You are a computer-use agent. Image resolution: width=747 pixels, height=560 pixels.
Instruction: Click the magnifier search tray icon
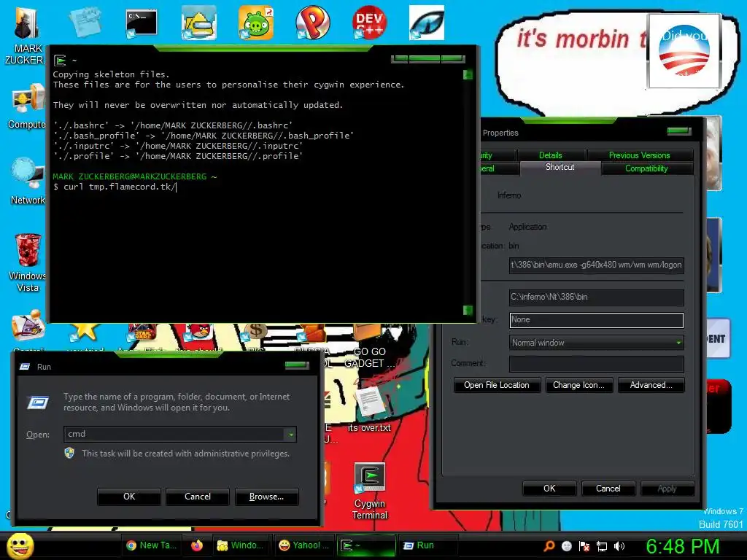(549, 545)
